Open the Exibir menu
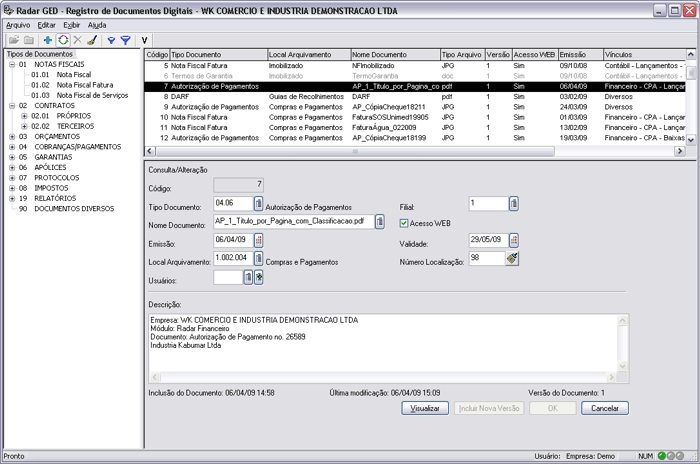Screen dimensions: 700x464 point(72,24)
